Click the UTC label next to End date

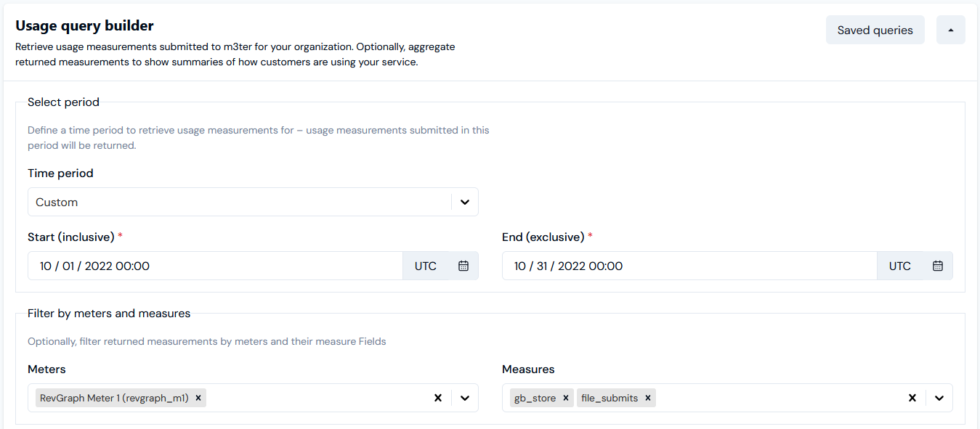(x=900, y=266)
